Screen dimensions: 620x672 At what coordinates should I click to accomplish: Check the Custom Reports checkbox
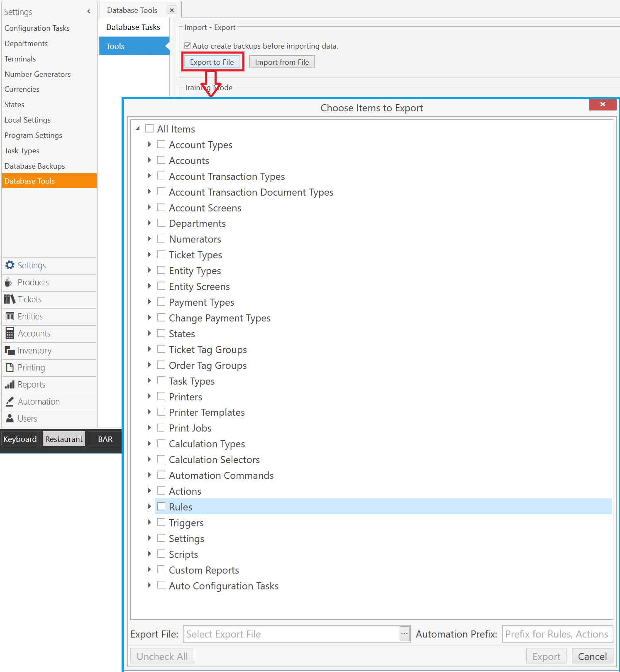click(x=161, y=570)
